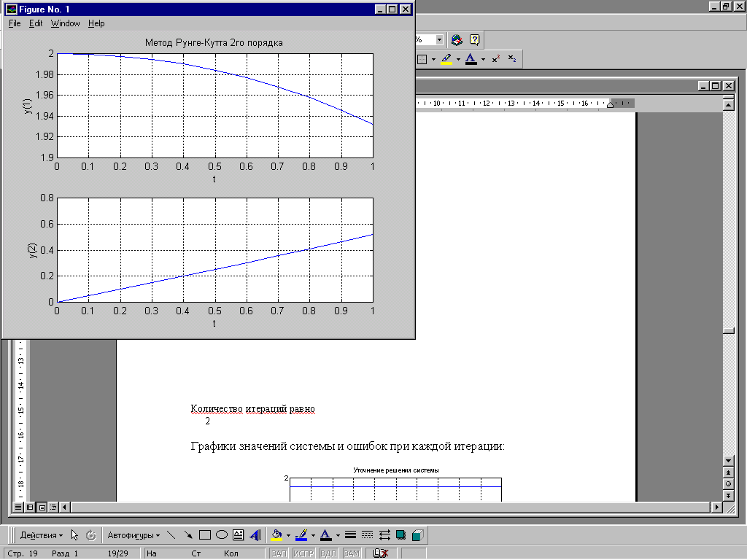Select the Arrow drawing tool
Screen dimensions: 747x560
(188, 535)
